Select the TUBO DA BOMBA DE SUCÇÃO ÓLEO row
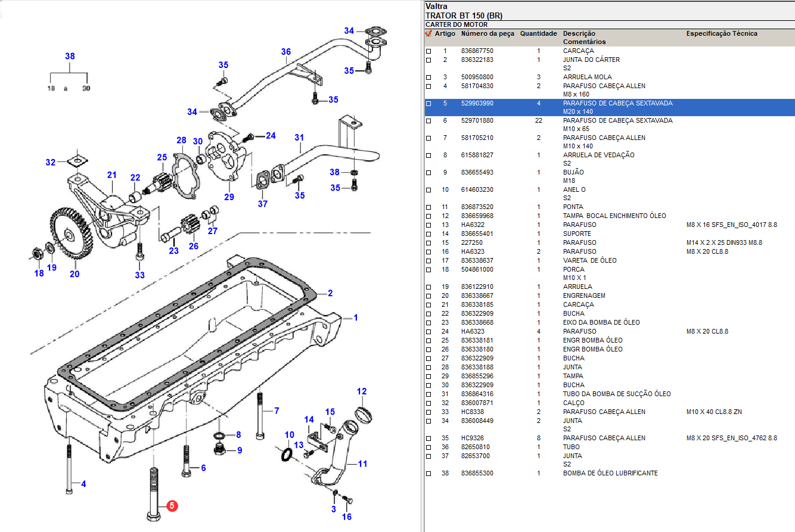The width and height of the screenshot is (795, 532). [x=616, y=394]
